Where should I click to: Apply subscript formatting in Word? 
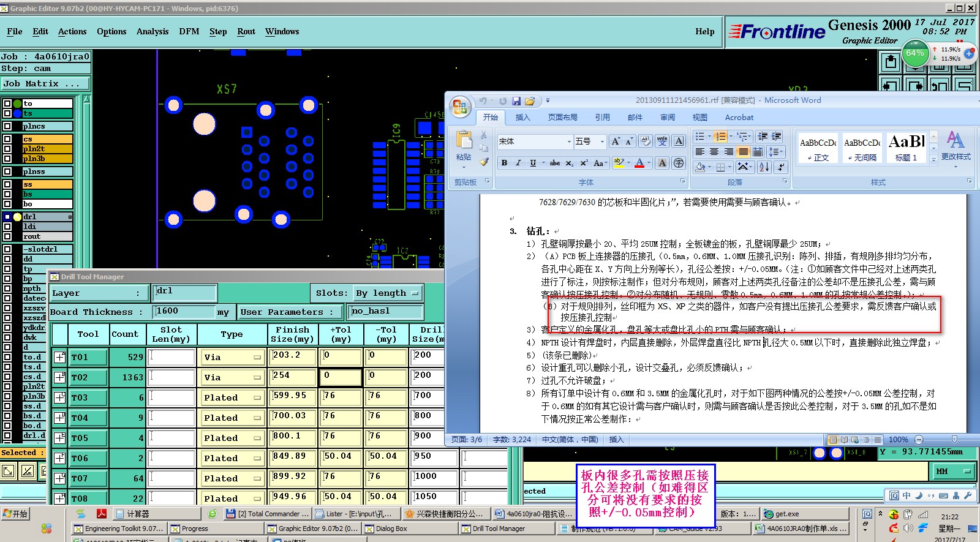(x=569, y=163)
